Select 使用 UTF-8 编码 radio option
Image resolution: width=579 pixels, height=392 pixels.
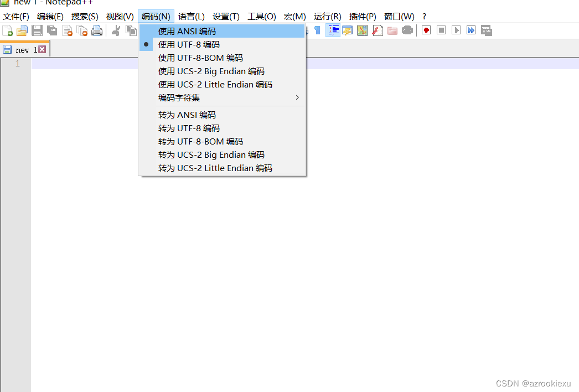point(222,44)
